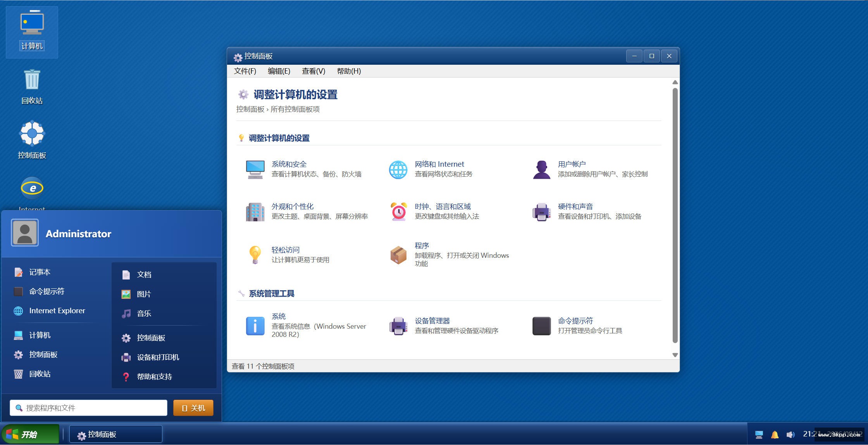The height and width of the screenshot is (445, 868).
Task: Click 控制面板 in breadcrumb path
Action: [250, 109]
